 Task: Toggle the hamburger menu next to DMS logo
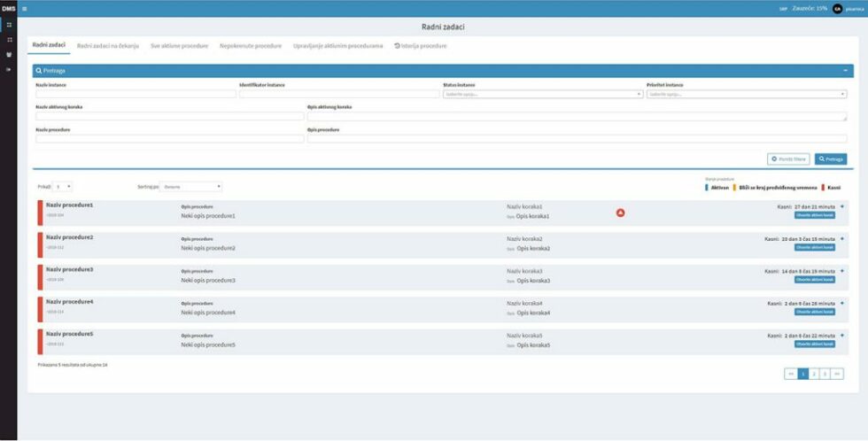25,9
